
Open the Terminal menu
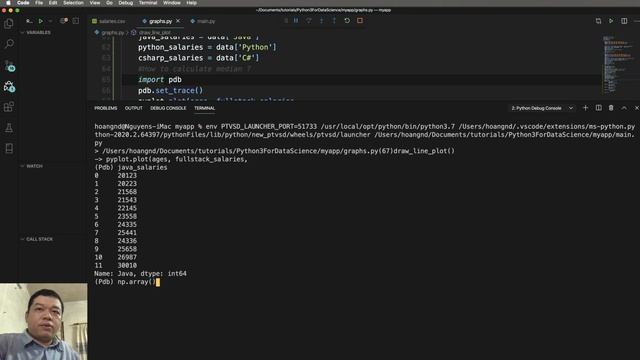(148, 3)
